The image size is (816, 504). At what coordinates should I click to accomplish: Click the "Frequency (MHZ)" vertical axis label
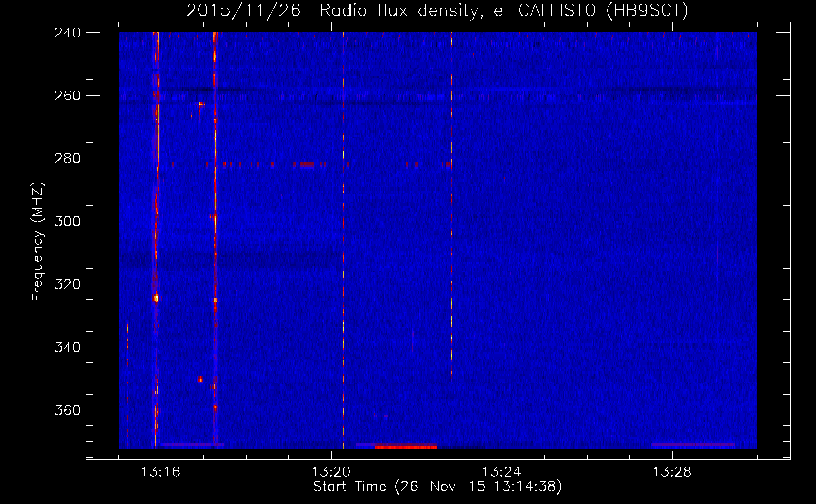click(38, 242)
